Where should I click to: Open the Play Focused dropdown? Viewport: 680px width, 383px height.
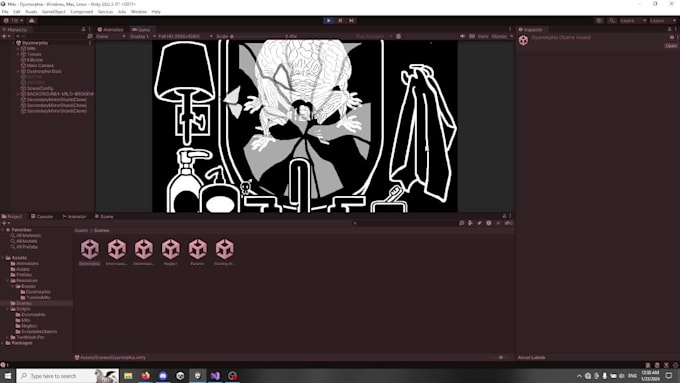pos(374,36)
